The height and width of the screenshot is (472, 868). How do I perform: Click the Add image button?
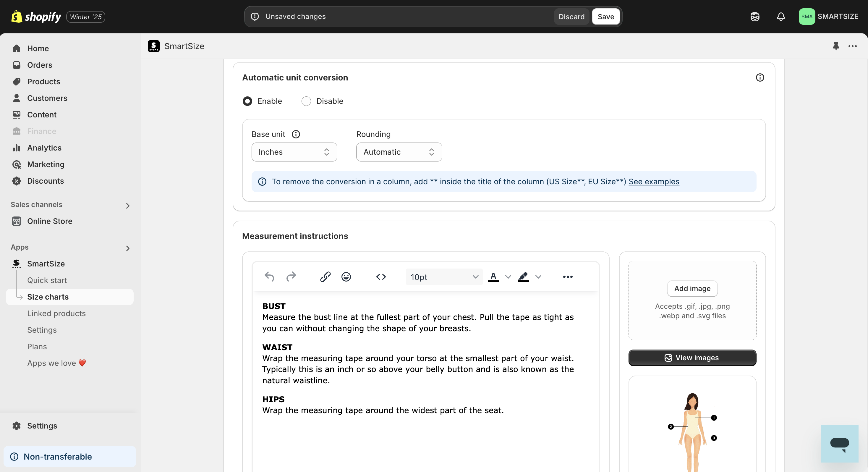click(692, 289)
